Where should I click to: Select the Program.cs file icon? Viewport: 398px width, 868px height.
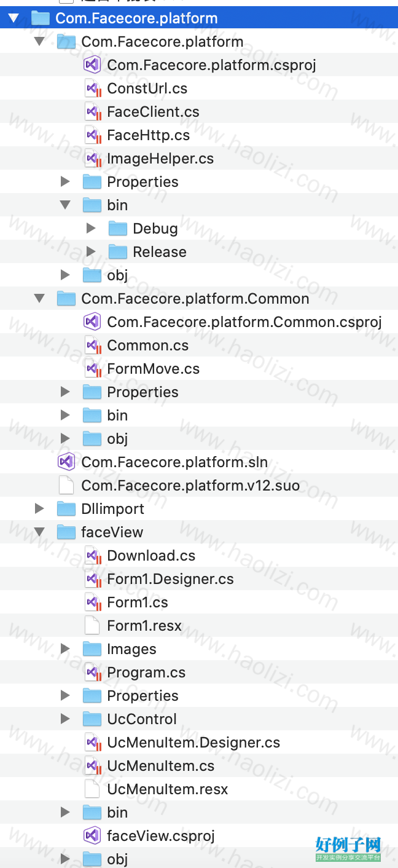point(92,673)
